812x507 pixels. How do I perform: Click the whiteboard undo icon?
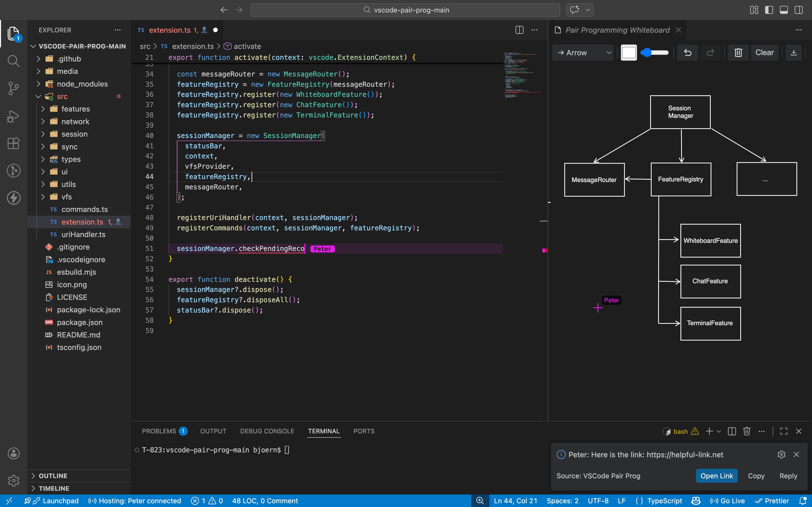[688, 53]
